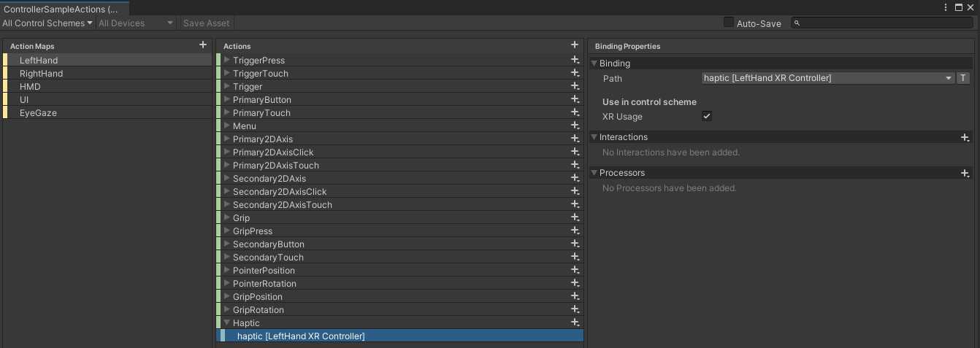This screenshot has height=348, width=980.
Task: Select the RightHand action map
Action: point(41,74)
